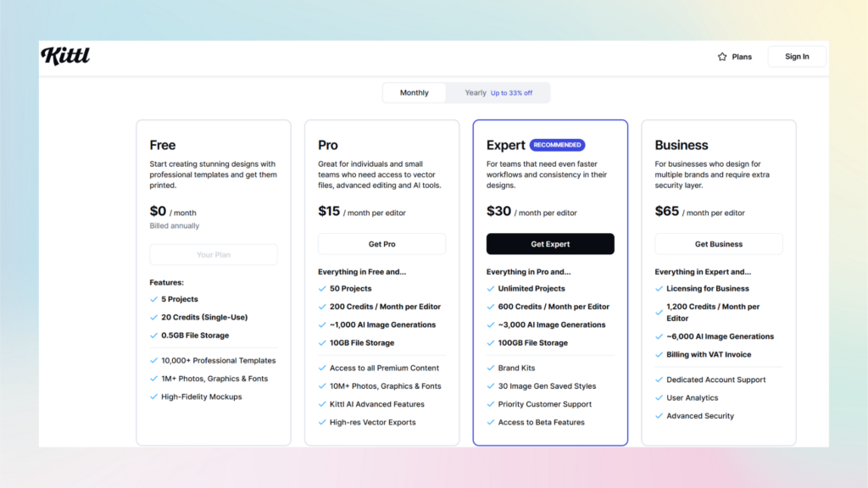Click the Kittl logo

(x=65, y=56)
